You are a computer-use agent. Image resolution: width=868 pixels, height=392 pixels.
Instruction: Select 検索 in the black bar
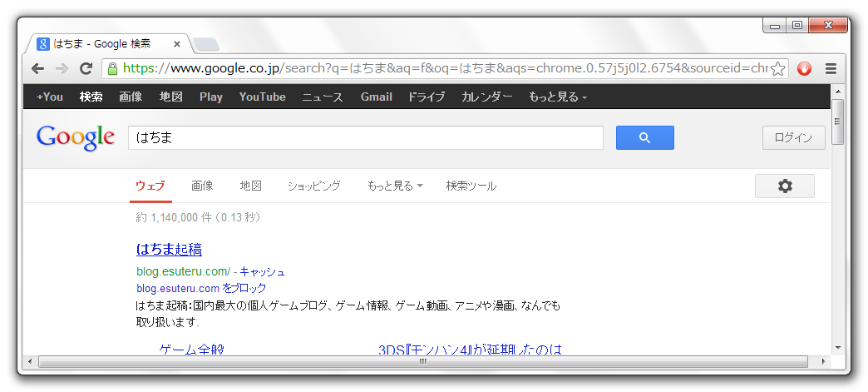[91, 97]
